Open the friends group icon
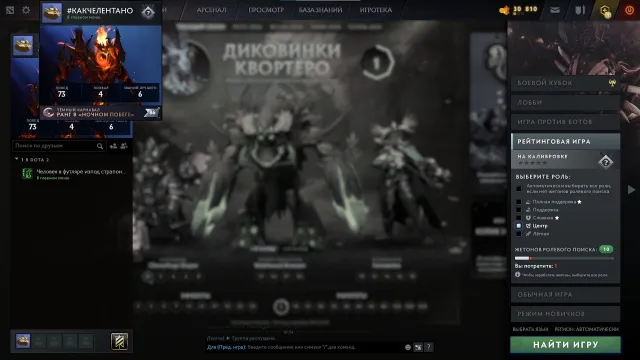Viewport: 640px width, 360px height. [x=124, y=146]
